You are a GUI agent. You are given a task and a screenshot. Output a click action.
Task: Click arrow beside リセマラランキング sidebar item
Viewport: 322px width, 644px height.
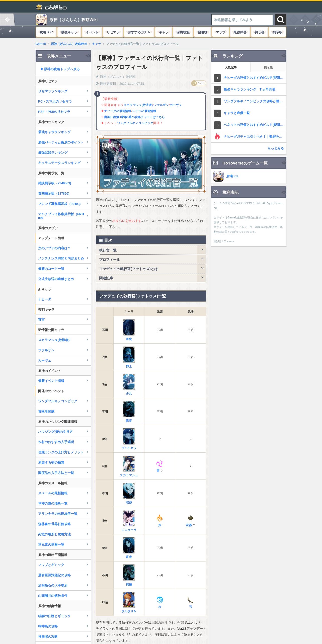(88, 91)
